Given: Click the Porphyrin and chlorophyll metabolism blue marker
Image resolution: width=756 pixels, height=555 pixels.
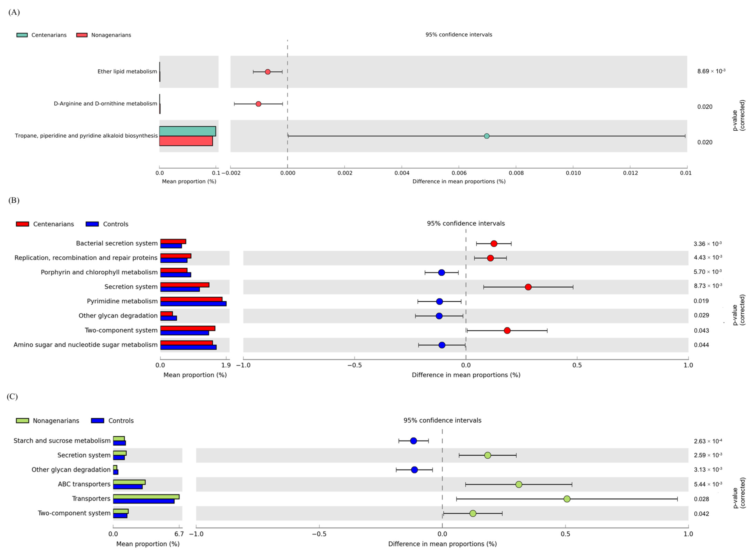Looking at the screenshot, I should [441, 273].
